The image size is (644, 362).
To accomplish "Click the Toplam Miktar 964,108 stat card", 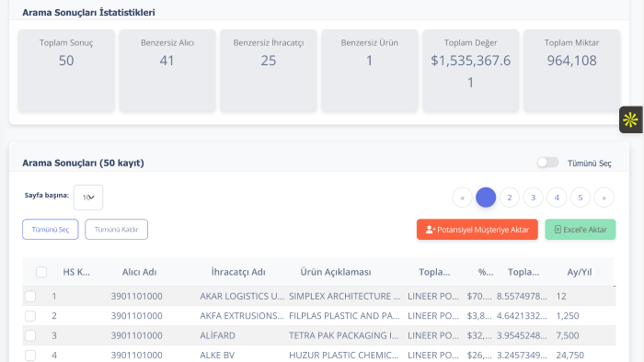I will pos(571,71).
